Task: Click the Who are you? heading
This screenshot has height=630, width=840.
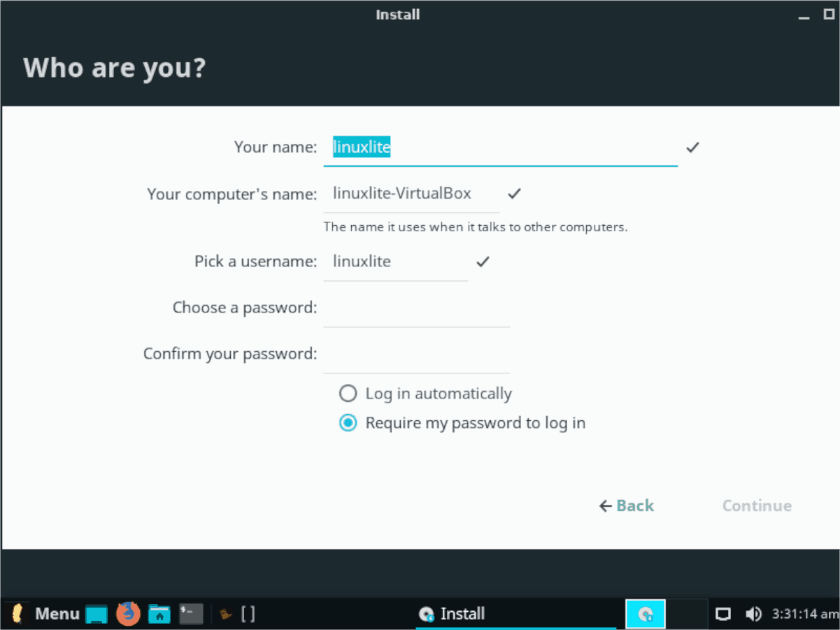Action: [x=115, y=69]
